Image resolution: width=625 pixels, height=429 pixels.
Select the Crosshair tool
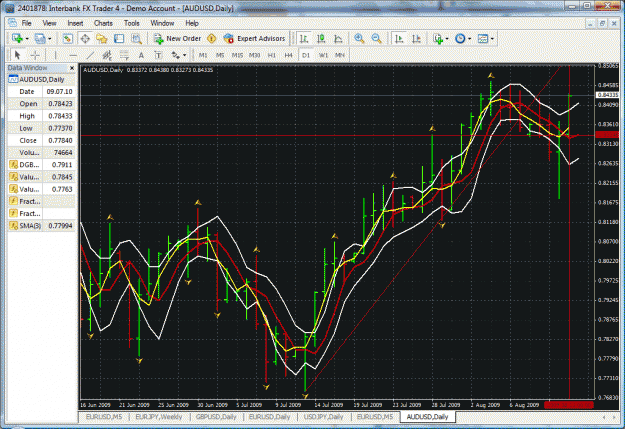click(x=35, y=55)
